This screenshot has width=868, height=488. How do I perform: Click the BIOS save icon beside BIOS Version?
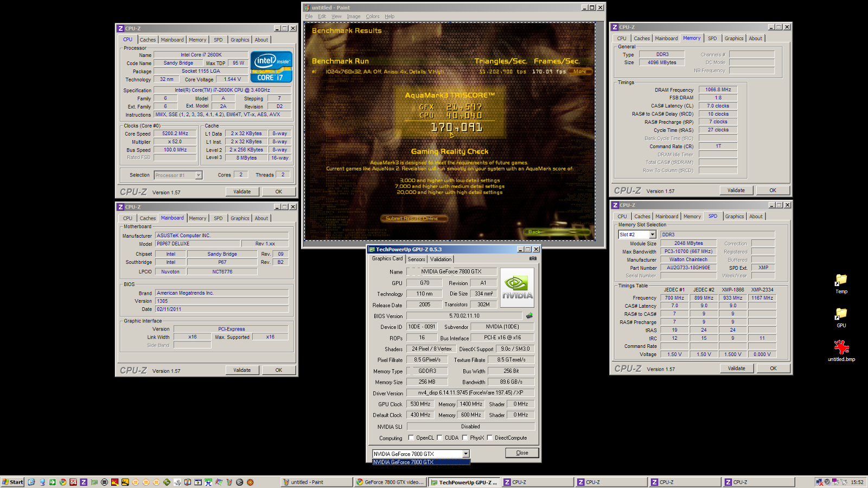(x=529, y=315)
